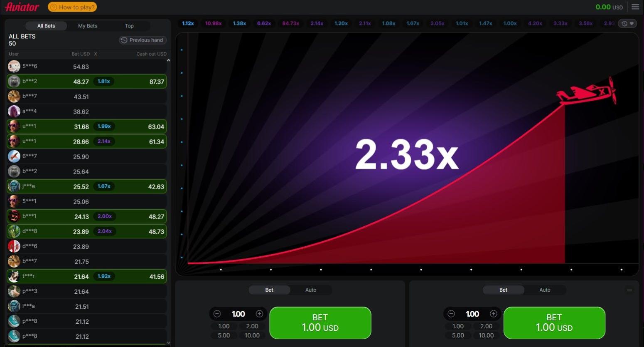644x347 pixels.
Task: Increase right bet amount with plus icon
Action: 493,314
